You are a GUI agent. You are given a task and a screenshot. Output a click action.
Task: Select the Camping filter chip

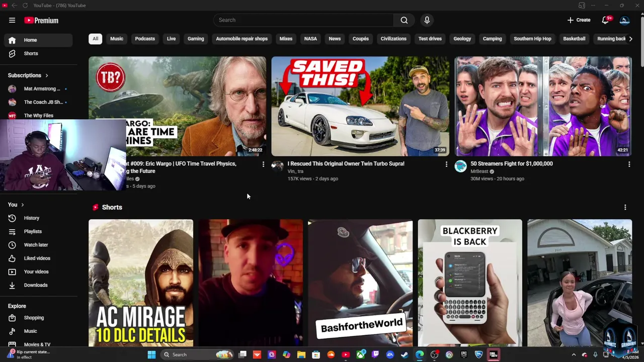pos(493,39)
